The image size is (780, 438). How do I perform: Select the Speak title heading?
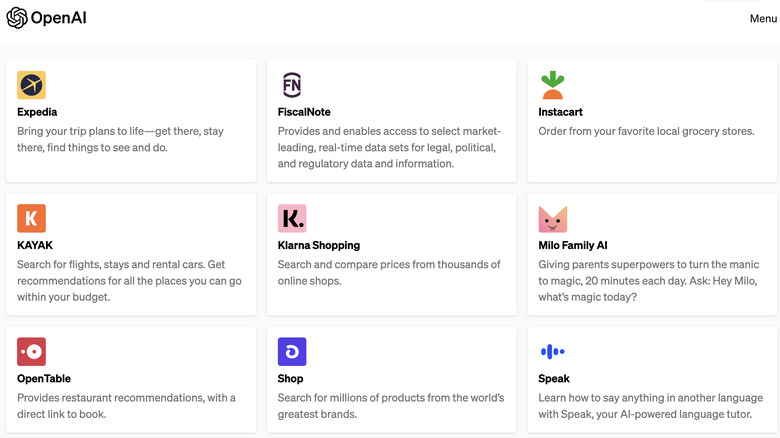click(554, 379)
